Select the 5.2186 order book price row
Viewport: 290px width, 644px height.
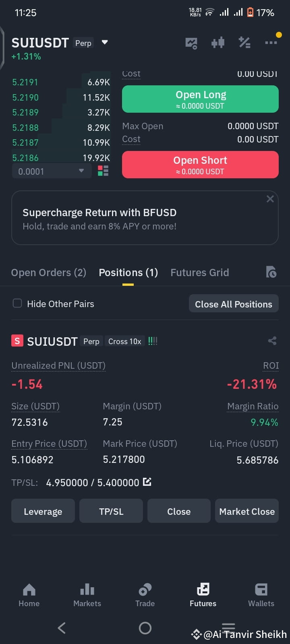point(61,158)
